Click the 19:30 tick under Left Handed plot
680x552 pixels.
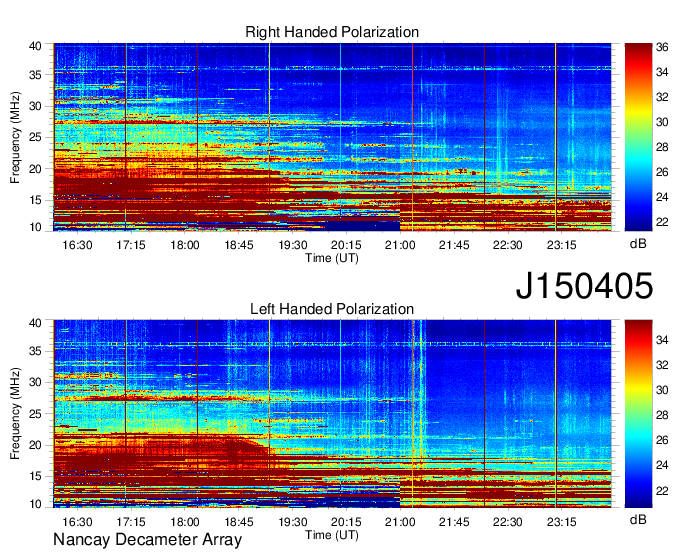tap(292, 522)
